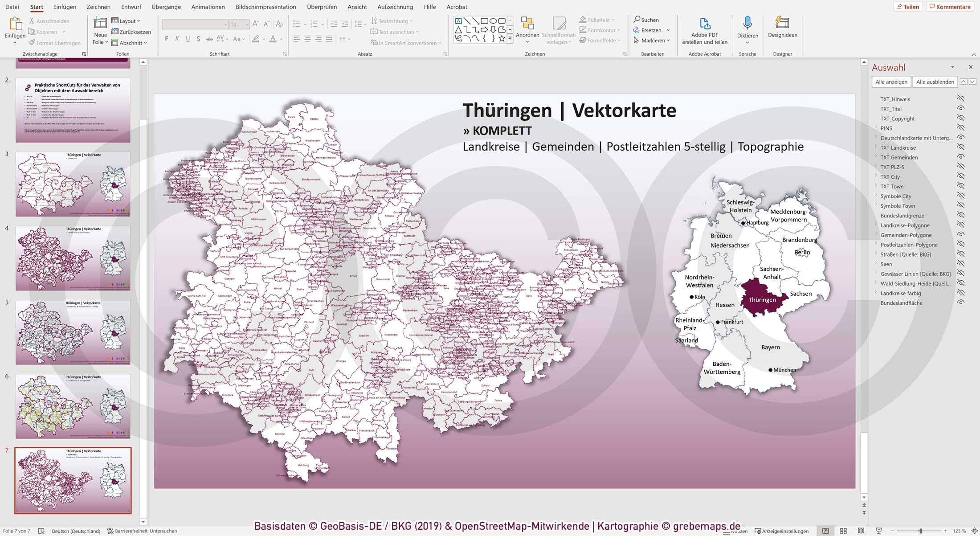980x536 pixels.
Task: Click the Diktieren microphone icon
Action: 747,23
